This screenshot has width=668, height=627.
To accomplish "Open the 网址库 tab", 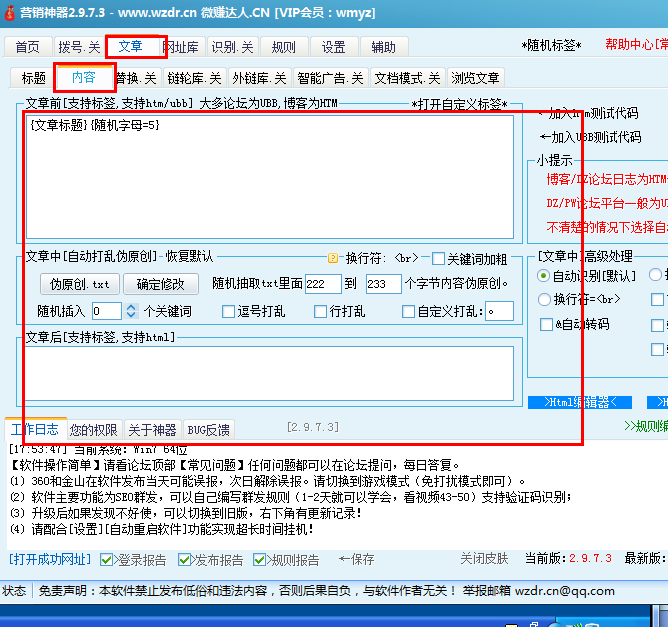I will click(x=182, y=47).
